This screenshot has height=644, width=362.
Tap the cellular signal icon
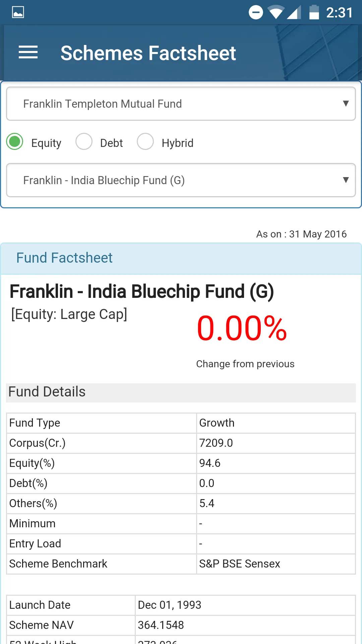(294, 13)
